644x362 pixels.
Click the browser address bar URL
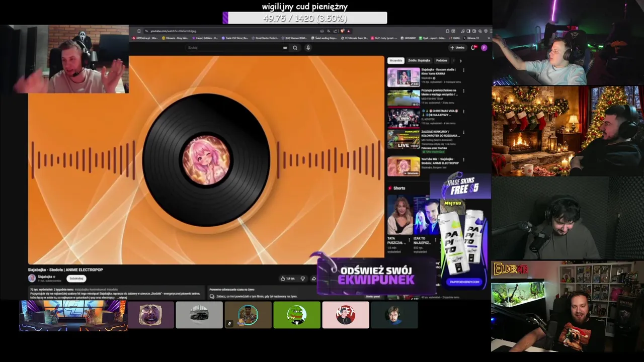174,31
